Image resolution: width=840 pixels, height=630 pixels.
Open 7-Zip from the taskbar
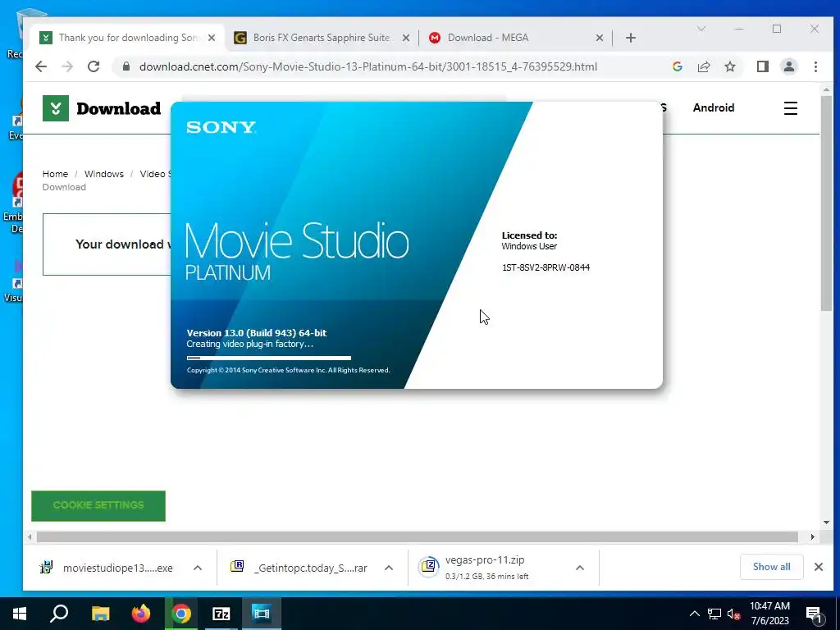(221, 614)
